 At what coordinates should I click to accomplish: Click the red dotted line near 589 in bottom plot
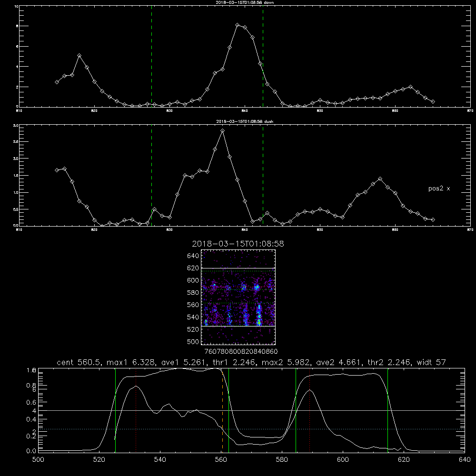310,410
